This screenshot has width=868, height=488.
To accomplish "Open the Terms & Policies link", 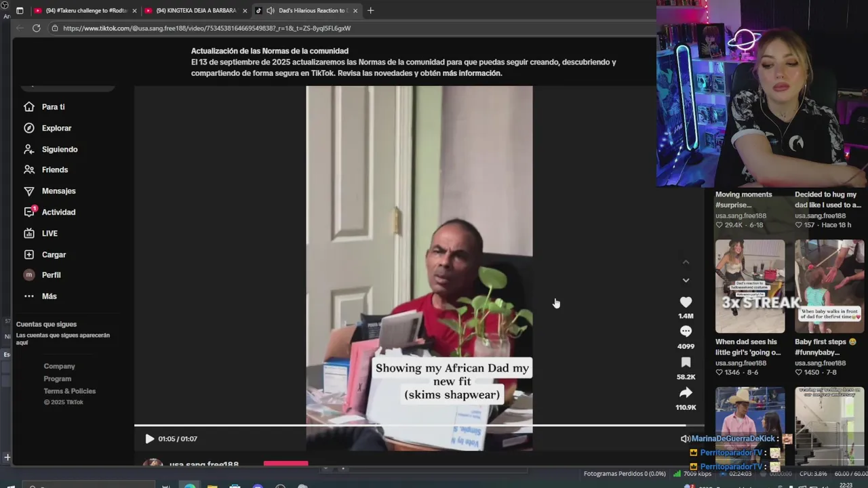I will pos(69,391).
